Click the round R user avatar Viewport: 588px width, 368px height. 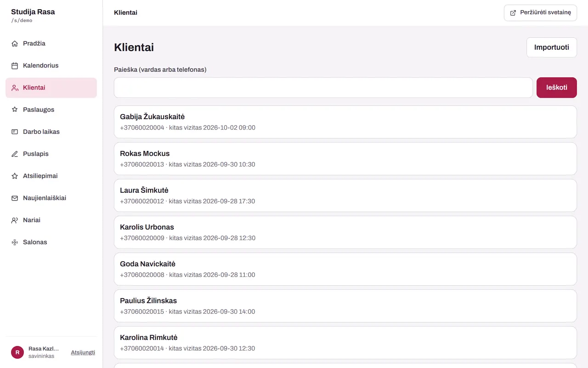coord(17,352)
